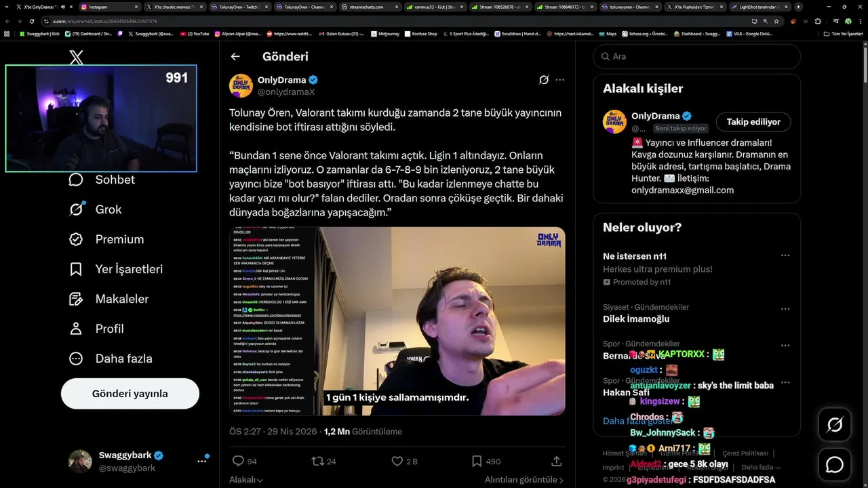The image size is (868, 488).
Task: Click the share upload icon under the post
Action: 557,462
